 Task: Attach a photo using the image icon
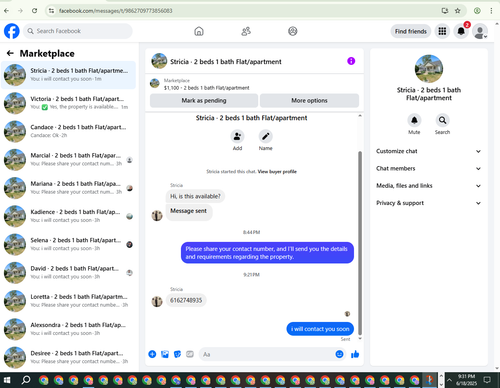click(165, 354)
